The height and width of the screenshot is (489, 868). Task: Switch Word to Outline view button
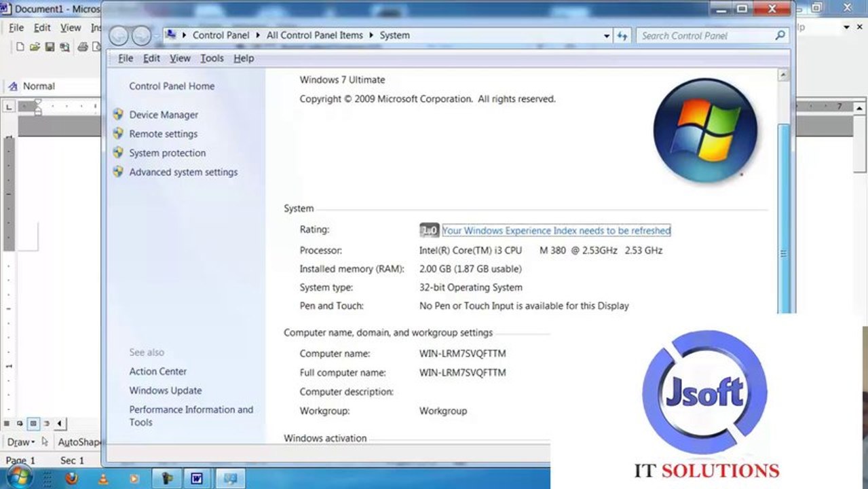[x=46, y=423]
